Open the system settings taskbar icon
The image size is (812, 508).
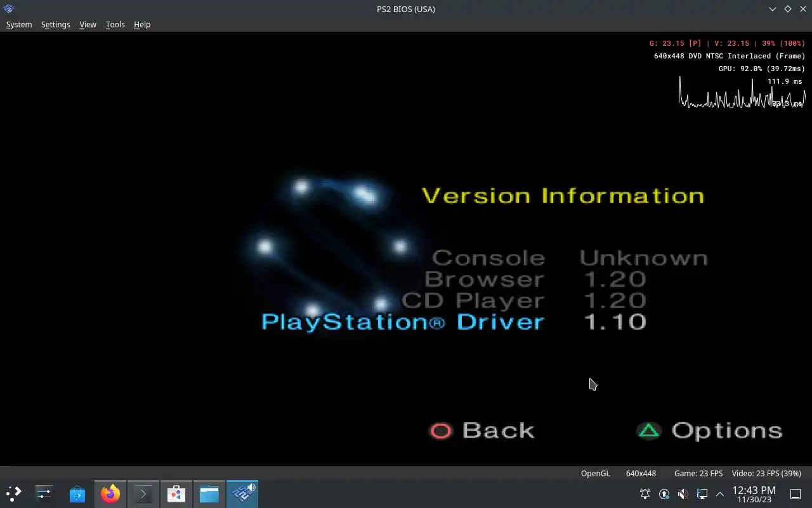coord(44,493)
